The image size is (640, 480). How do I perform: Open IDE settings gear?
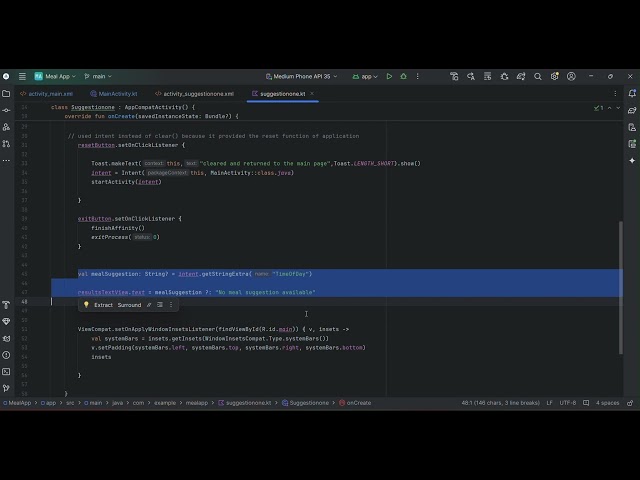[554, 76]
